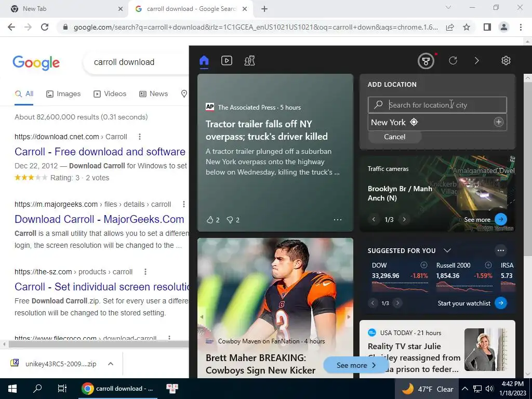
Task: Show next traffic camera
Action: point(404,220)
